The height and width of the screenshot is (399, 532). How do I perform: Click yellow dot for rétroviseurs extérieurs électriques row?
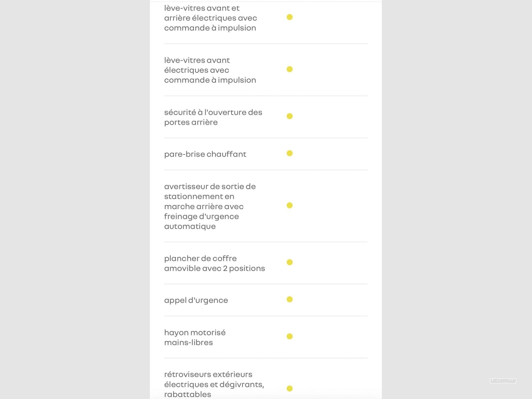(x=289, y=388)
